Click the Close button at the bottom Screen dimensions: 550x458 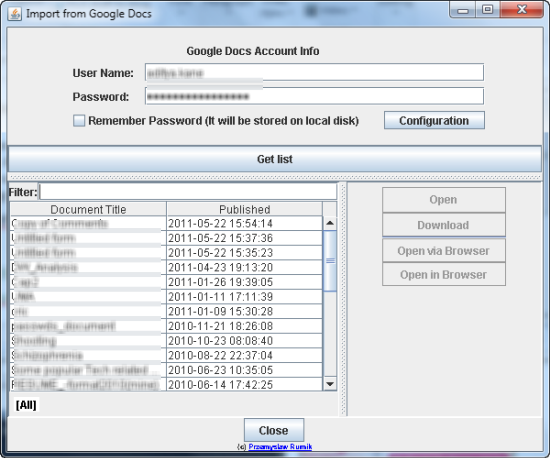click(x=274, y=430)
